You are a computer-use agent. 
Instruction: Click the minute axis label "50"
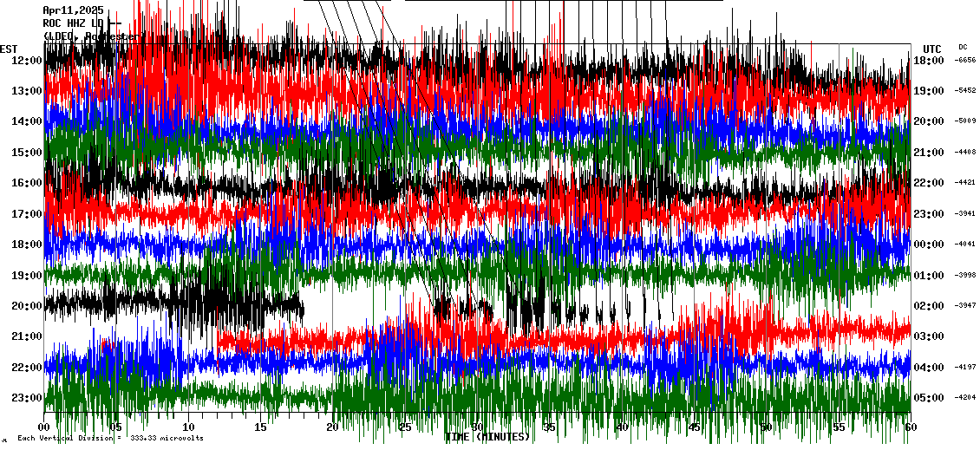[x=767, y=427]
